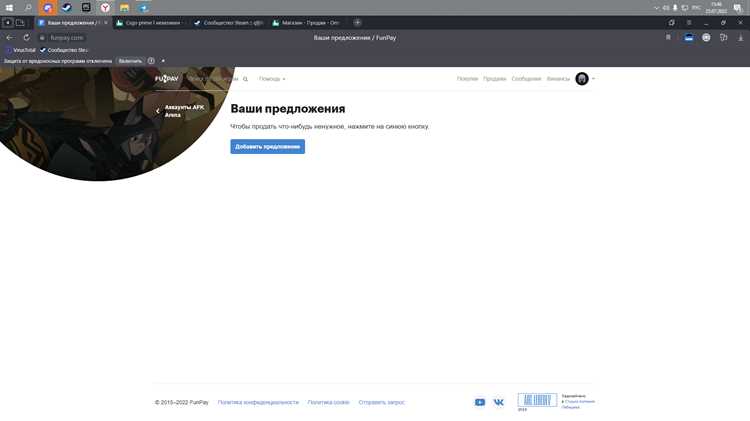Viewport: 750px width, 421px height.
Task: Click the extensions icon beside downloads
Action: (723, 37)
